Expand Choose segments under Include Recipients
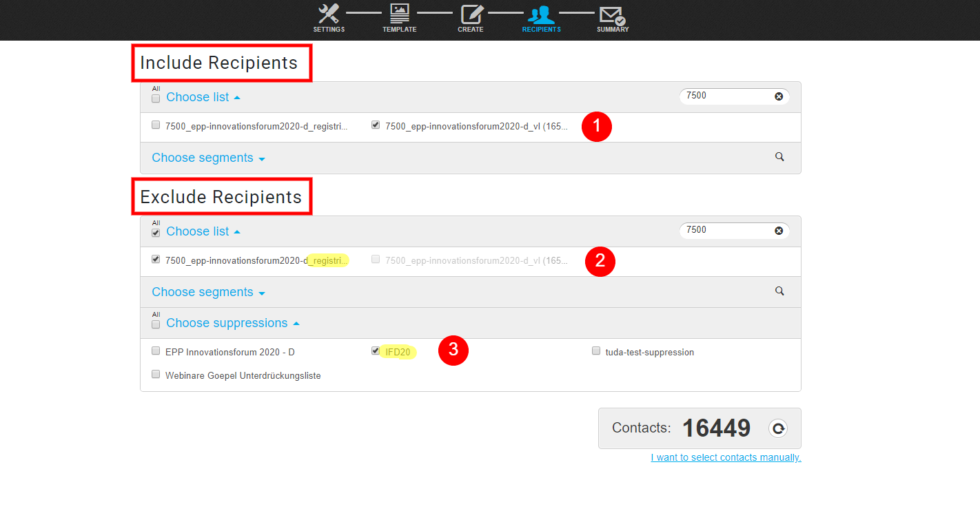The image size is (980, 511). [x=208, y=158]
